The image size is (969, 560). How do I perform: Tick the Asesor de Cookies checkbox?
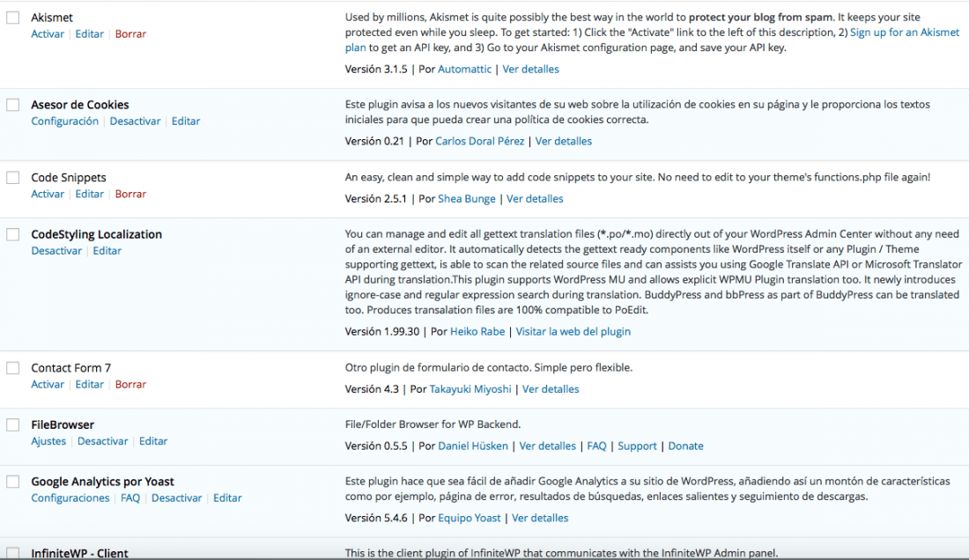point(13,105)
